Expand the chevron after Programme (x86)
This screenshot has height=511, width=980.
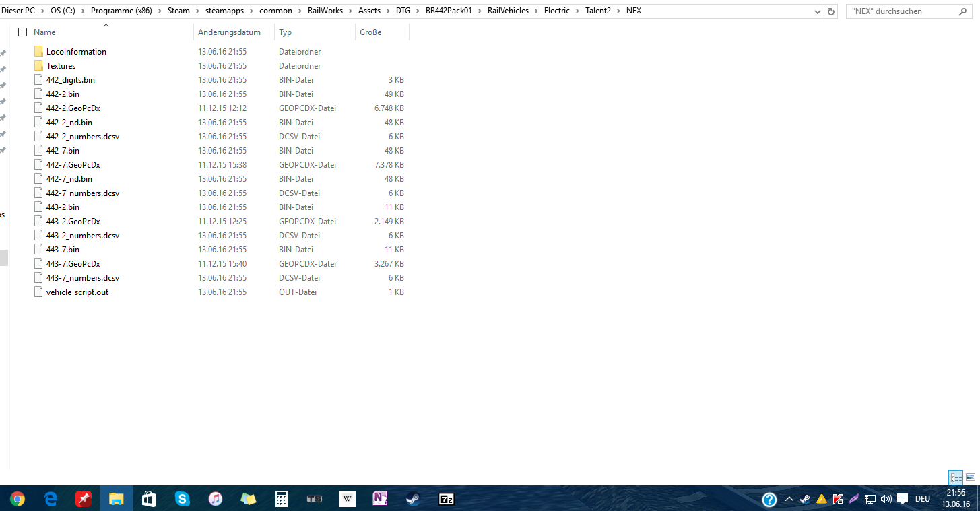tap(160, 11)
